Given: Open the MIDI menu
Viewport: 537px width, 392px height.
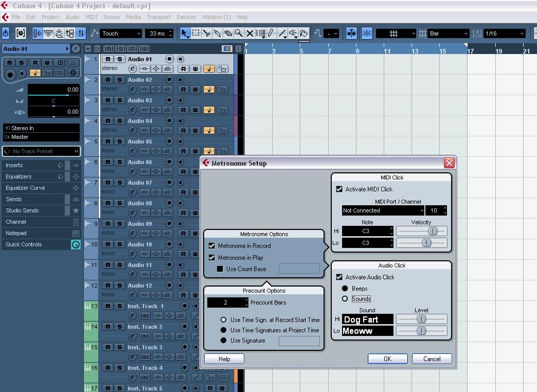Looking at the screenshot, I should click(x=92, y=17).
